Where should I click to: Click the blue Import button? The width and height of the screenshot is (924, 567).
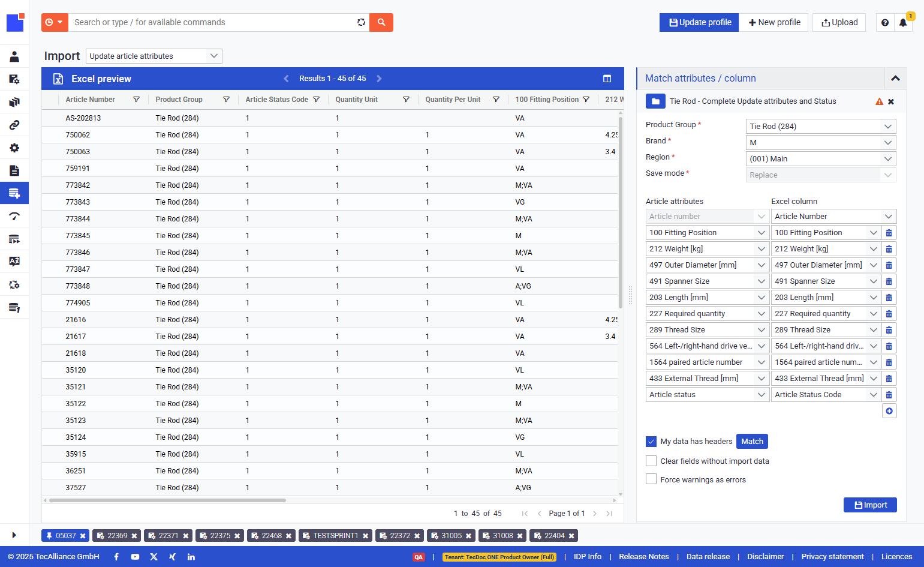(x=870, y=505)
